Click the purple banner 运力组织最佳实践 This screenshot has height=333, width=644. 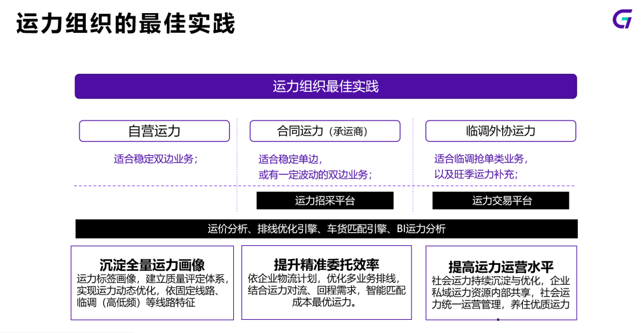(326, 87)
